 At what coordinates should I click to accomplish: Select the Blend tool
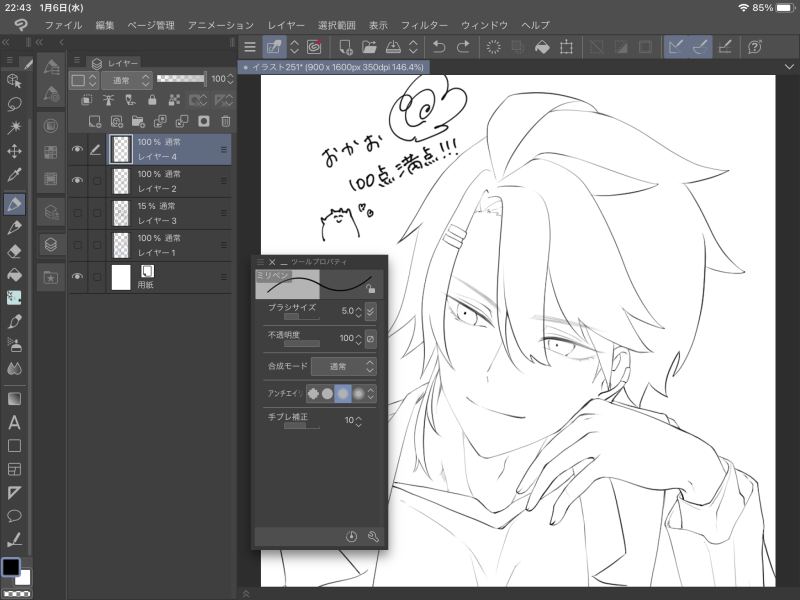14,368
